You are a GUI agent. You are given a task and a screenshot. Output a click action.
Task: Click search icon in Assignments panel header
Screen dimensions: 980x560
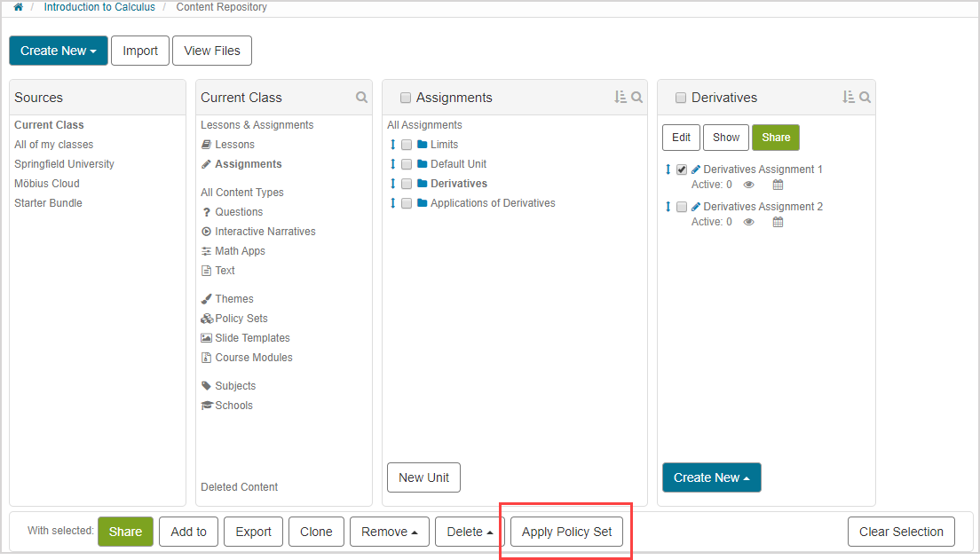636,98
